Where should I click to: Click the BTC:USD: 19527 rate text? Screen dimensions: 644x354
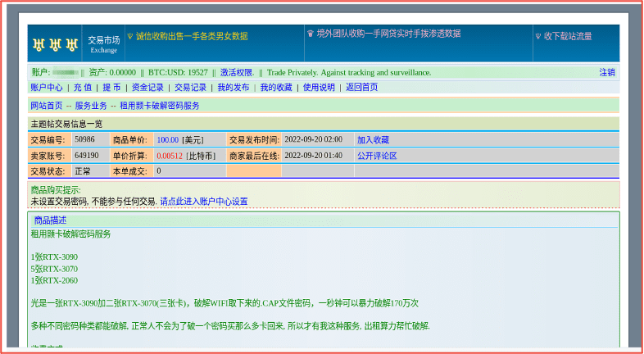click(x=178, y=73)
